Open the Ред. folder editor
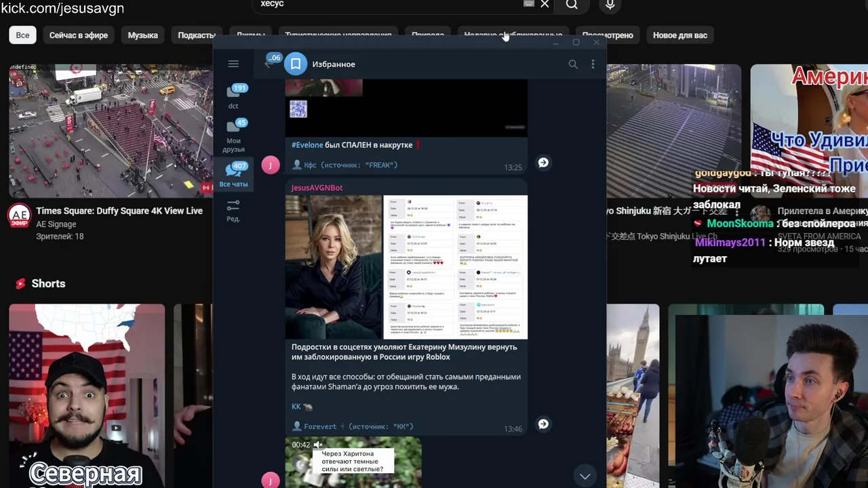 233,211
